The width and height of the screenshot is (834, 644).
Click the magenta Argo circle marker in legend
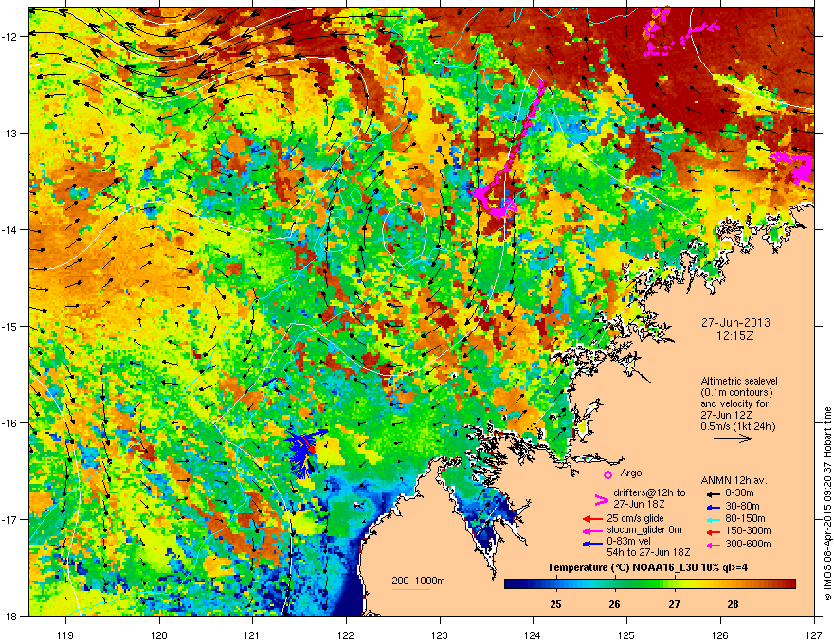pyautogui.click(x=607, y=474)
